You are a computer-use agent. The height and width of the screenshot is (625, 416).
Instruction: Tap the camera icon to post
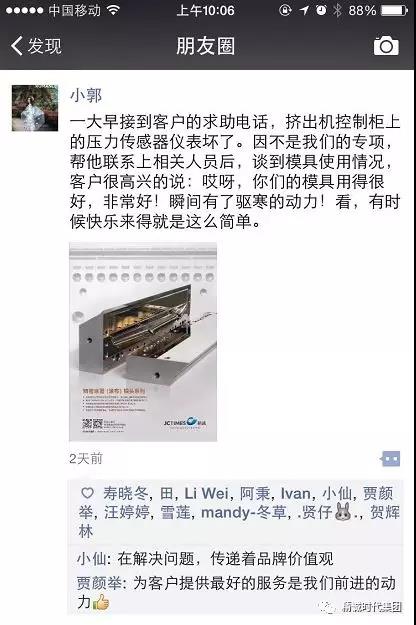click(386, 46)
